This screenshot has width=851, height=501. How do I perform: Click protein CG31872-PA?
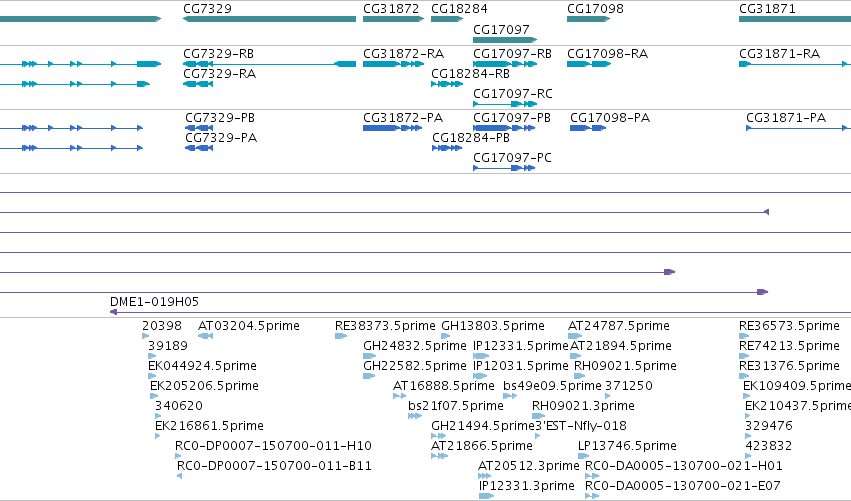coord(392,128)
